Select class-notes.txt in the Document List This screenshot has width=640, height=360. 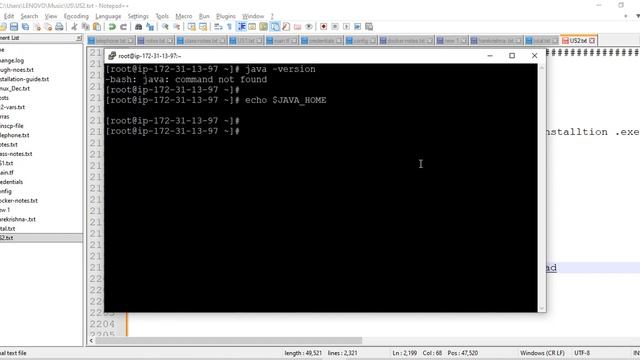coord(16,154)
